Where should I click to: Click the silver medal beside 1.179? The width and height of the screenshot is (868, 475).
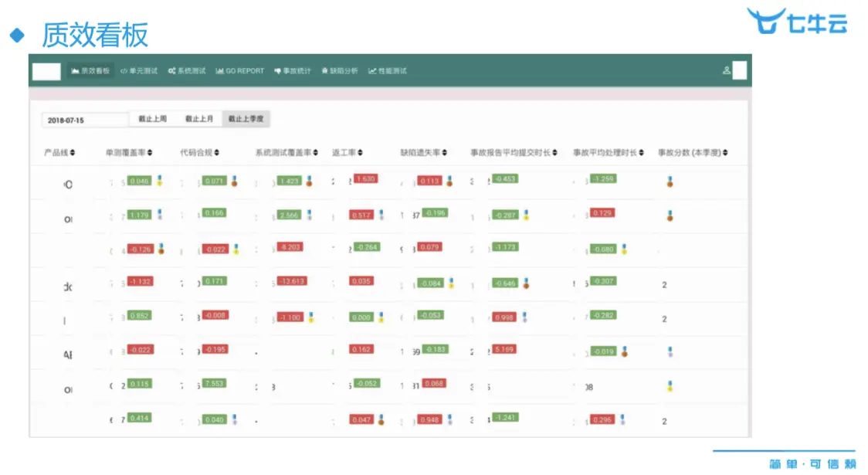point(159,214)
